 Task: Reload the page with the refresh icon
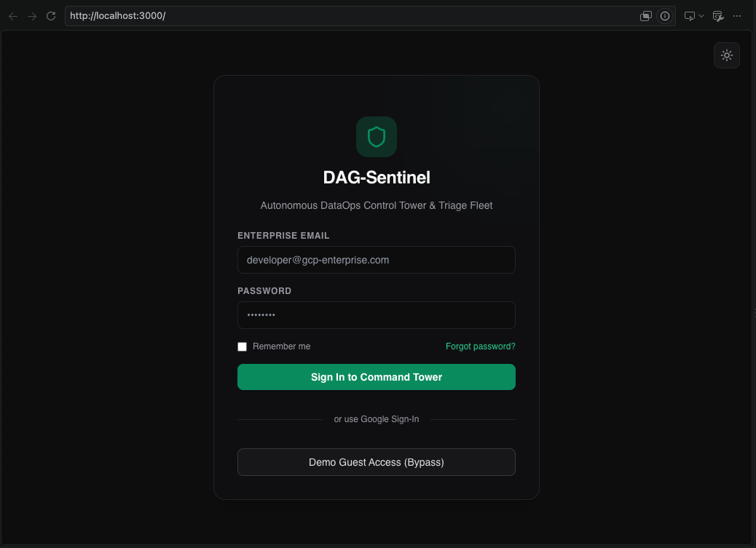(51, 16)
